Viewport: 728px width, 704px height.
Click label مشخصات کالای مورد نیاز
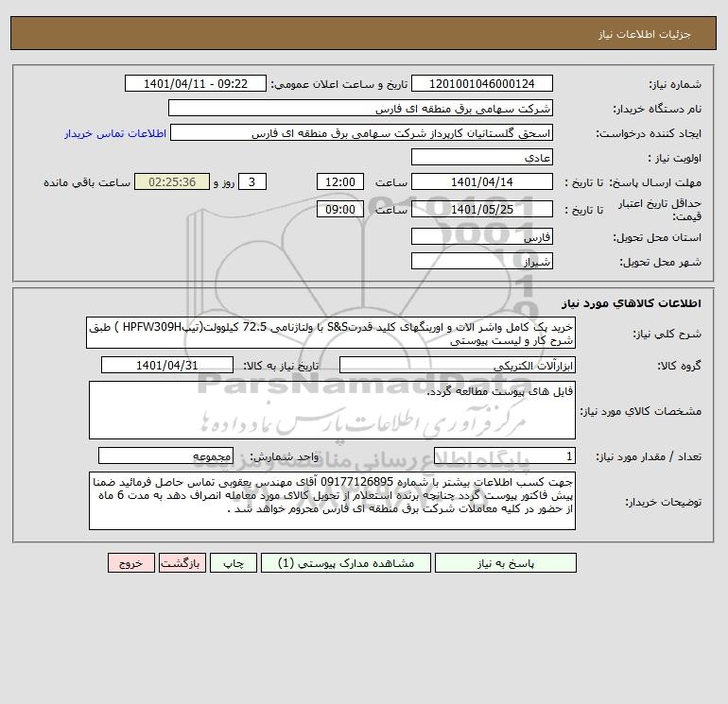[x=641, y=411]
